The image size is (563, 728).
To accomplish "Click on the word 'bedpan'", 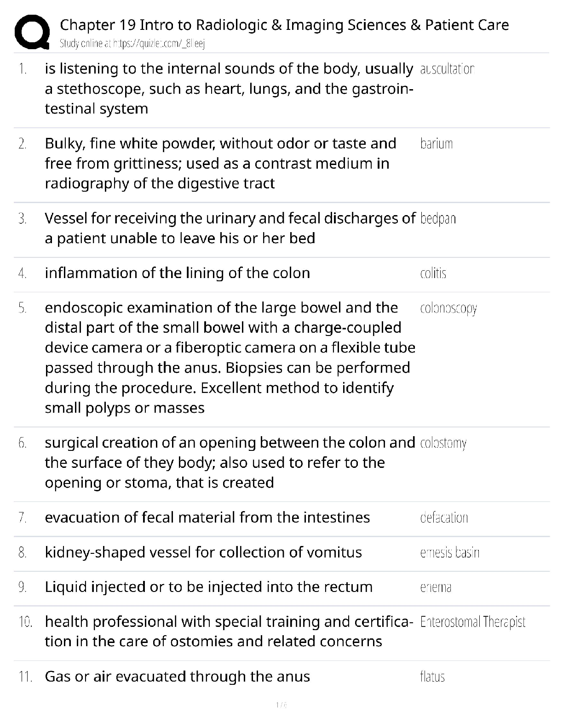I will click(x=438, y=218).
